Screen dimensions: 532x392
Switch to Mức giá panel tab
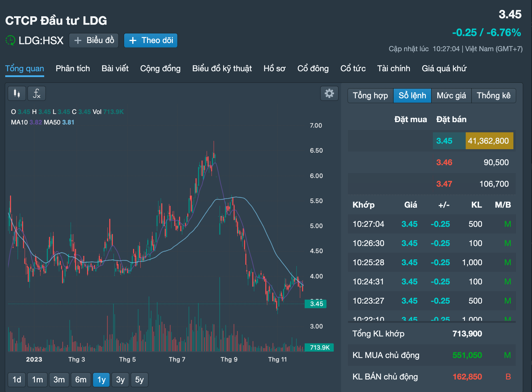point(451,96)
